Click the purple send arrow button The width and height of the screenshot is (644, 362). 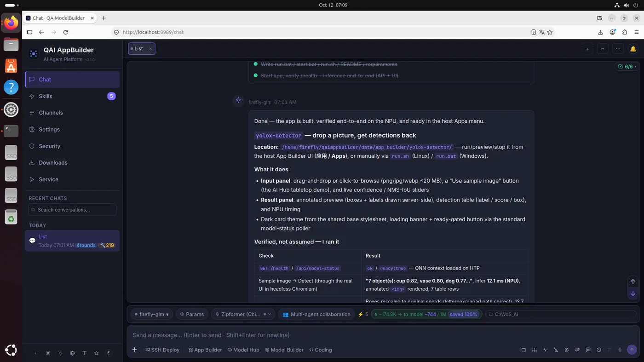pos(632,350)
